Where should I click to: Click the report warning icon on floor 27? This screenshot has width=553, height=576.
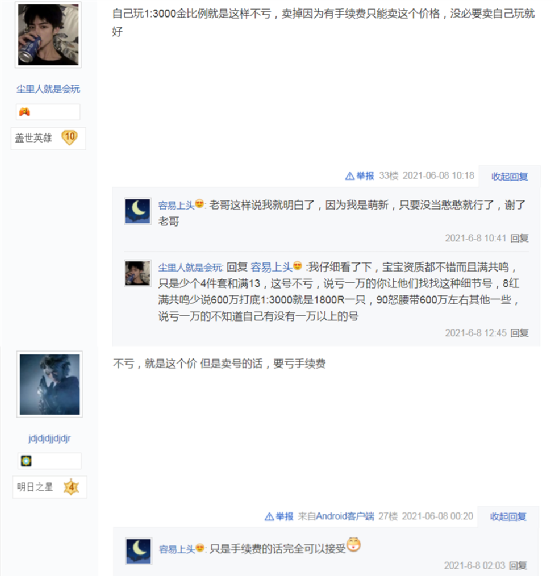point(269,516)
